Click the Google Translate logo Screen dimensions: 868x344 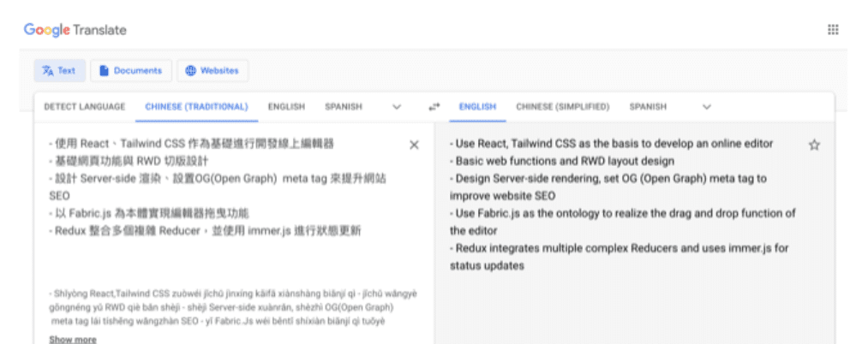click(75, 30)
